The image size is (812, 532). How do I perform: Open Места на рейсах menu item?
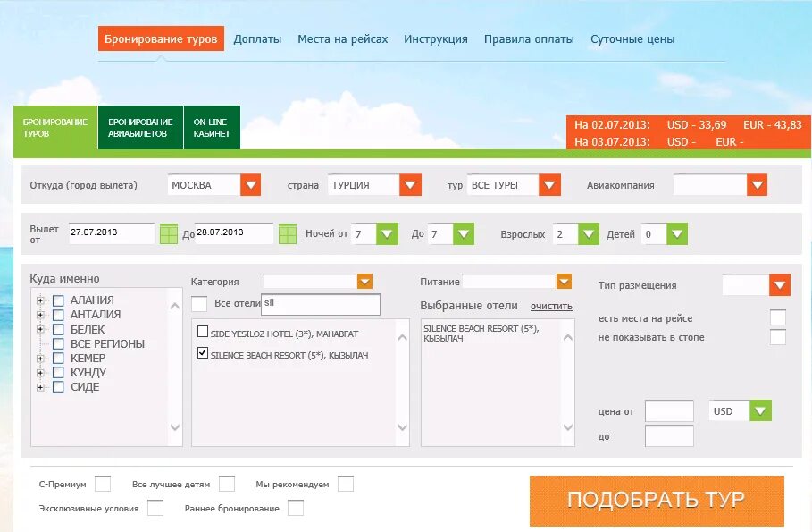[x=342, y=38]
